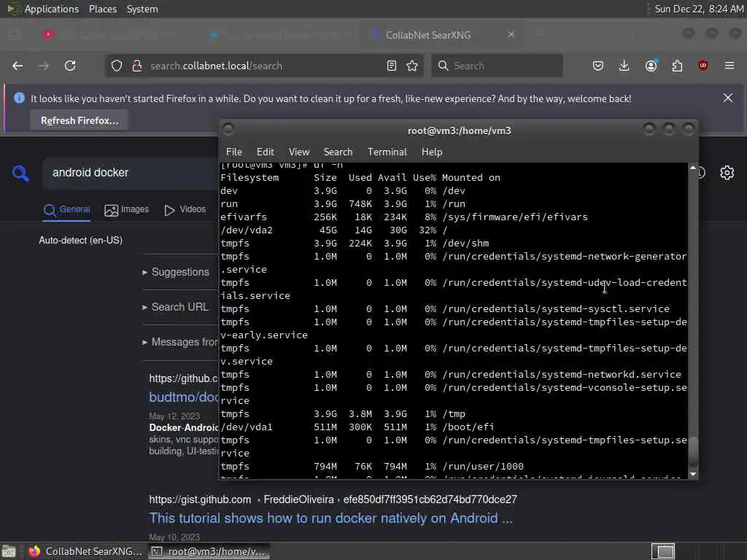
Task: Click the gist.github.com result URL
Action: (333, 499)
